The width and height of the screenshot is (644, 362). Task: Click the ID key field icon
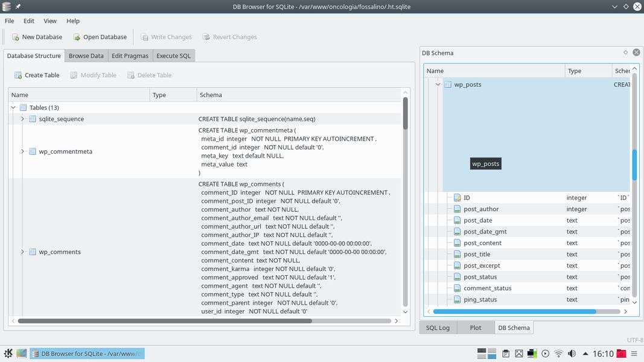click(457, 198)
